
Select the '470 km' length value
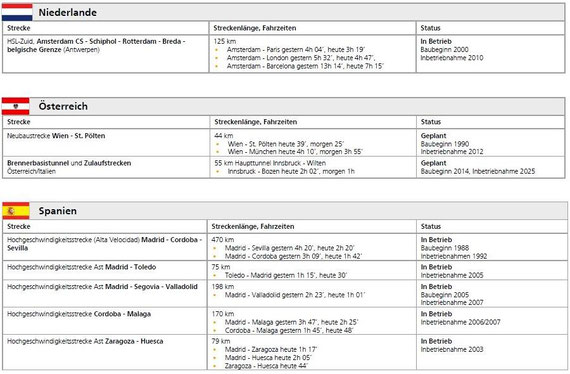click(x=223, y=240)
